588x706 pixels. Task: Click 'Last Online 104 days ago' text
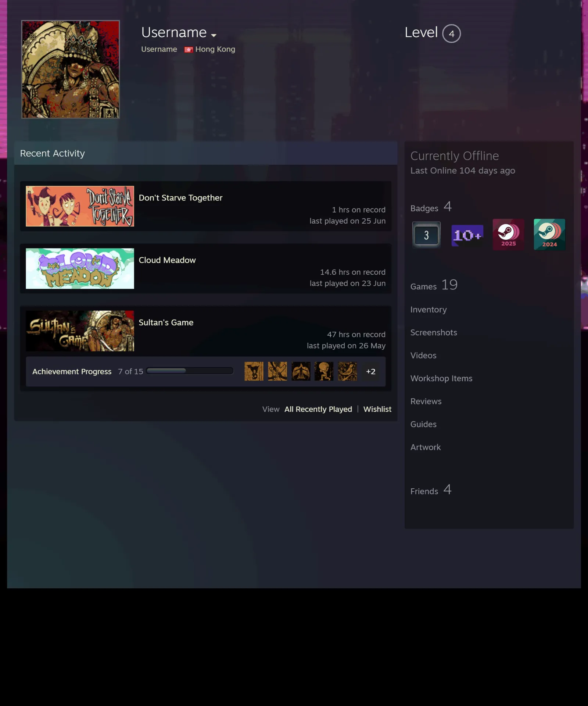click(x=463, y=171)
